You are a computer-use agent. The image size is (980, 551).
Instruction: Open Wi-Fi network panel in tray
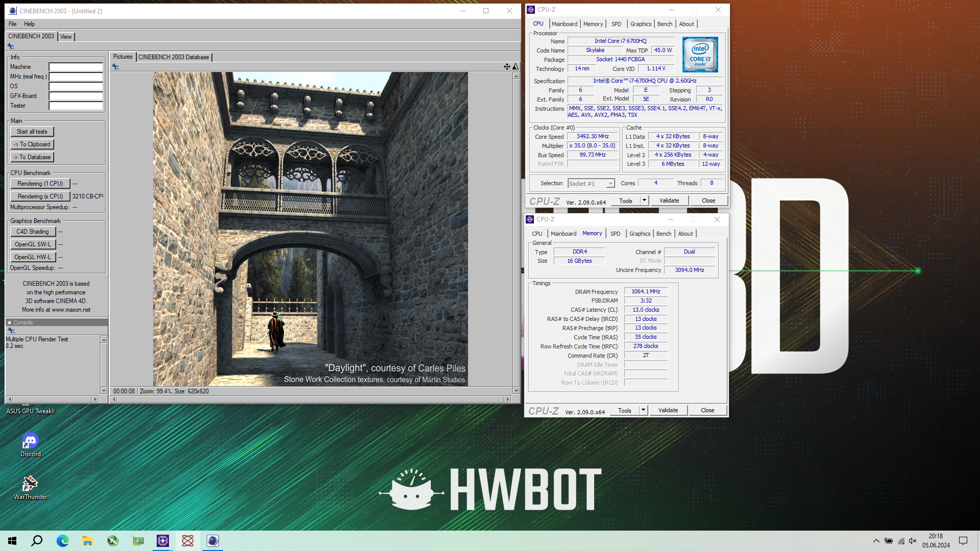[901, 541]
